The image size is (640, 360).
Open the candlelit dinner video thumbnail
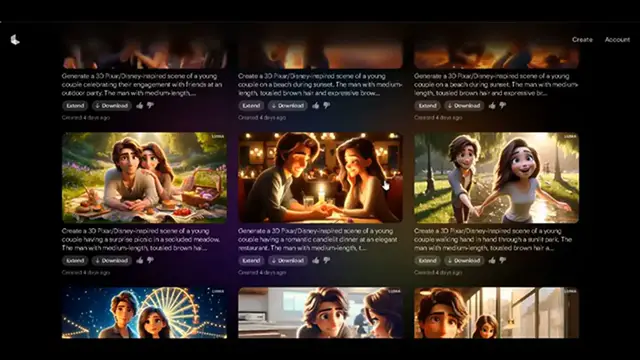click(320, 178)
